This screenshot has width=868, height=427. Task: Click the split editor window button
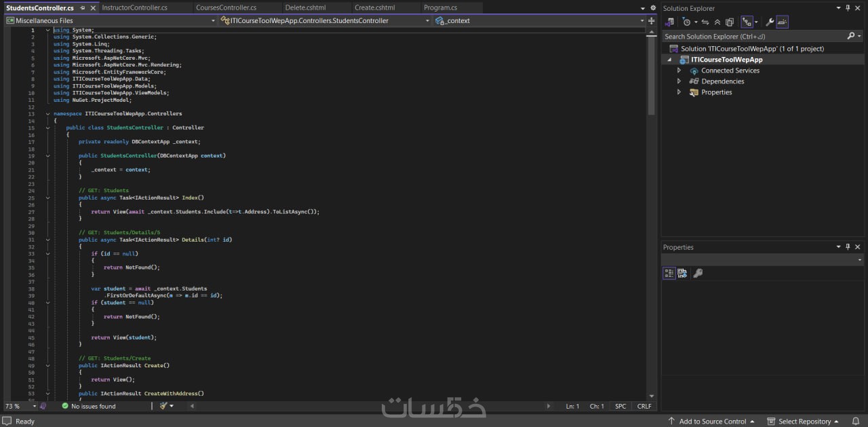point(652,20)
